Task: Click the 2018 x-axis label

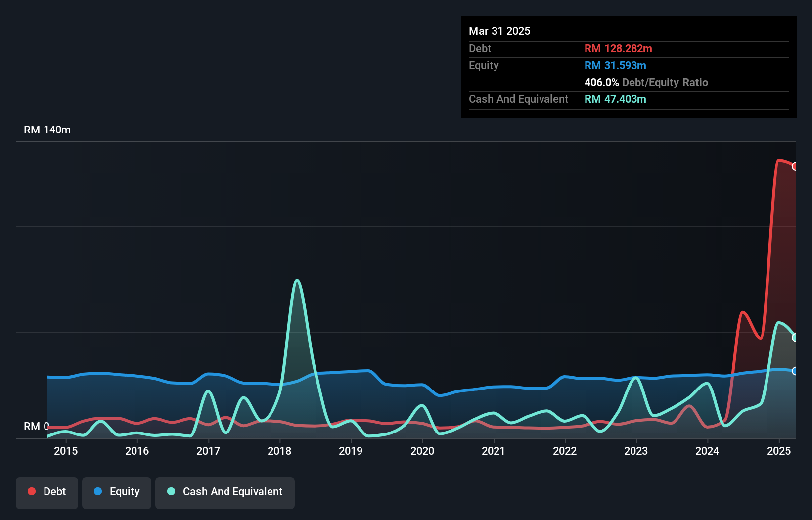Action: tap(279, 451)
